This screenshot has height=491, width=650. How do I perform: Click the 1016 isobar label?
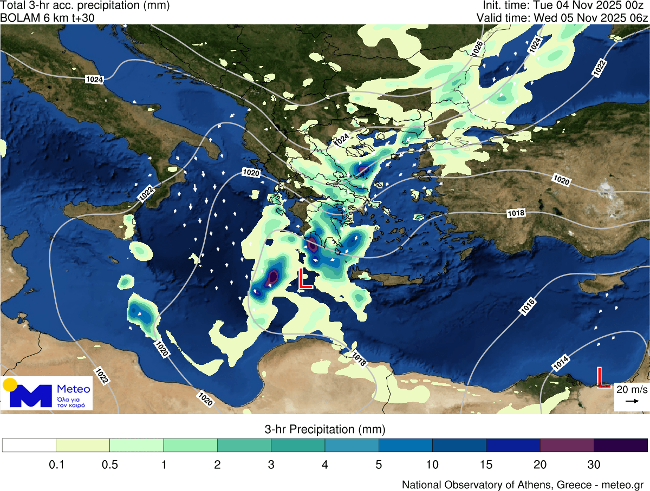point(529,305)
